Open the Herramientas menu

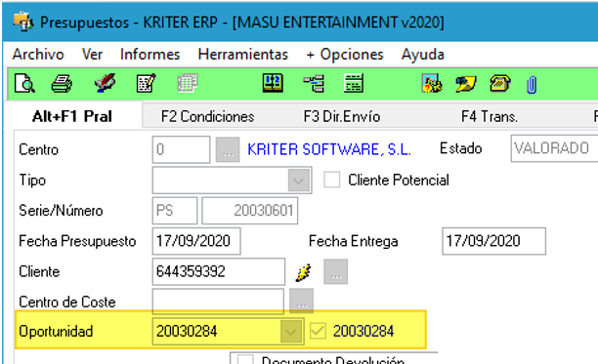[x=243, y=55]
